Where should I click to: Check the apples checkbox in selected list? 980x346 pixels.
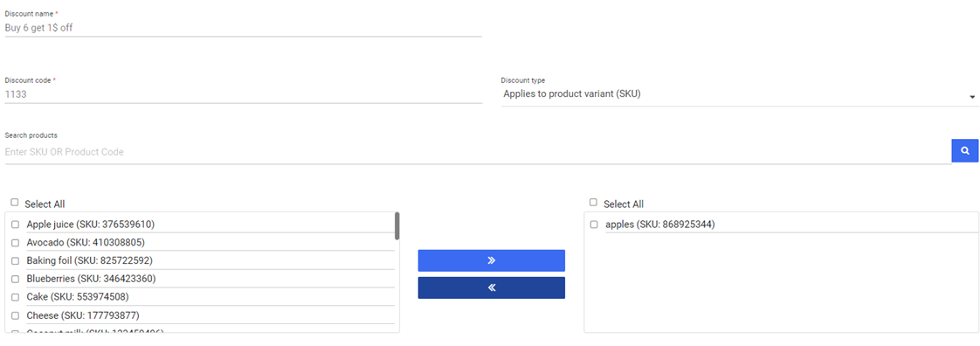[x=594, y=225]
